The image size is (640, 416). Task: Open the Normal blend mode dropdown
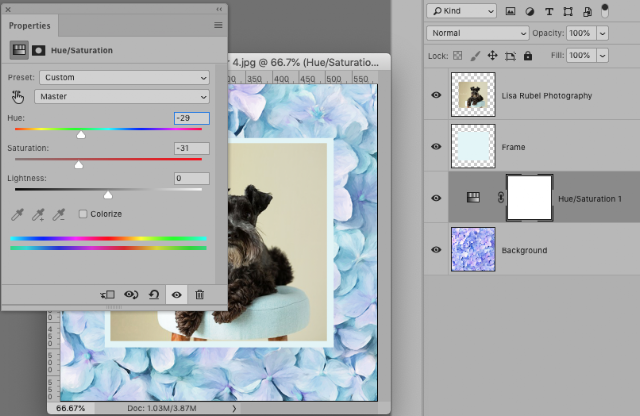point(478,33)
